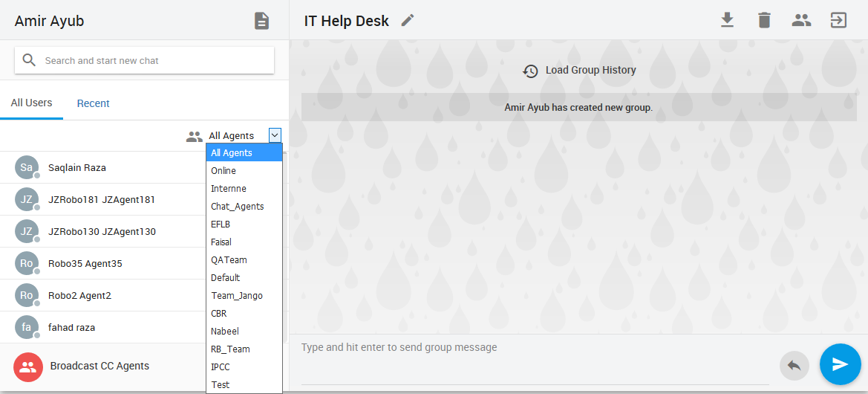Open the All Users tab
This screenshot has height=394, width=868.
(31, 103)
